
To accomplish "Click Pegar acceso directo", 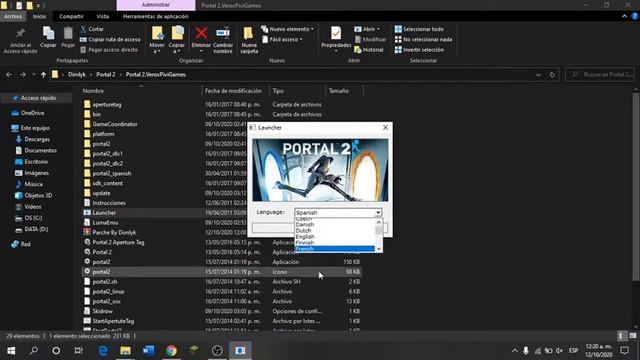I will pyautogui.click(x=109, y=49).
